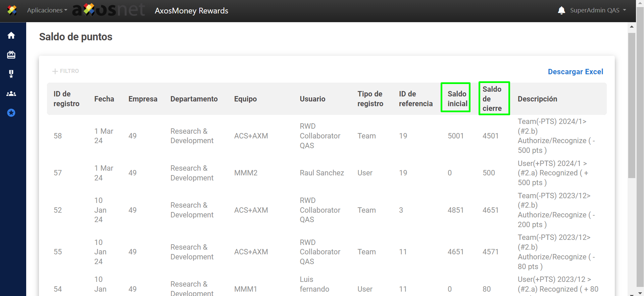Sort by Saldo inicial column header

tap(457, 99)
